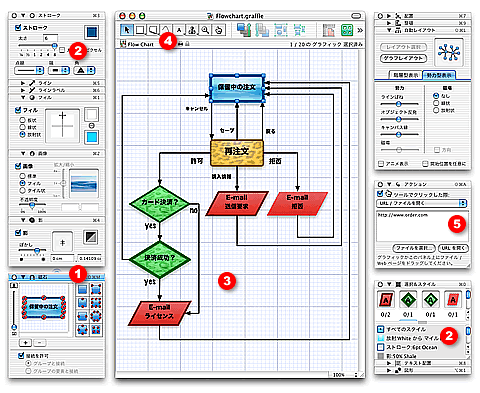
Task: Select the text tool marked A
Action: pos(179,30)
